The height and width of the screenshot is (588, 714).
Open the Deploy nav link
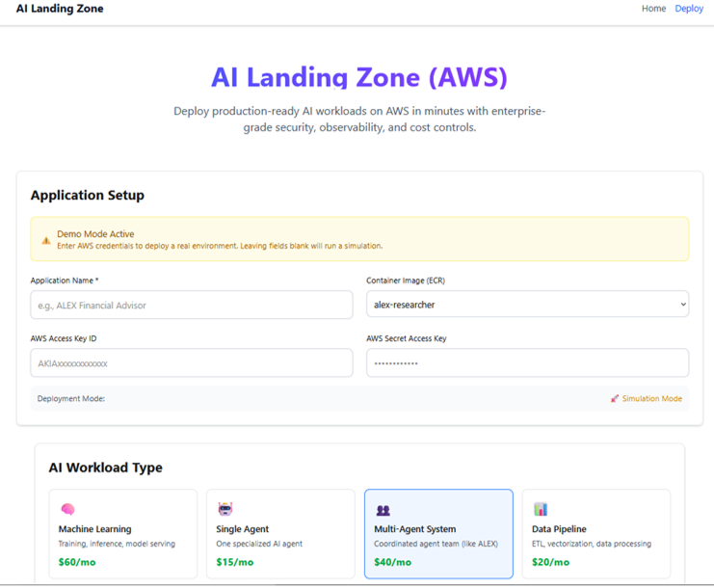click(689, 9)
